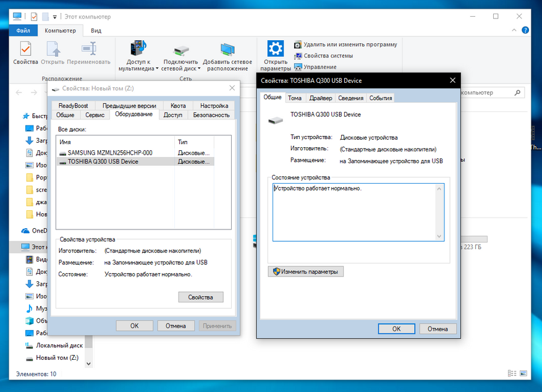Open the Открыть параметры gear icon
542x392 pixels.
(276, 48)
